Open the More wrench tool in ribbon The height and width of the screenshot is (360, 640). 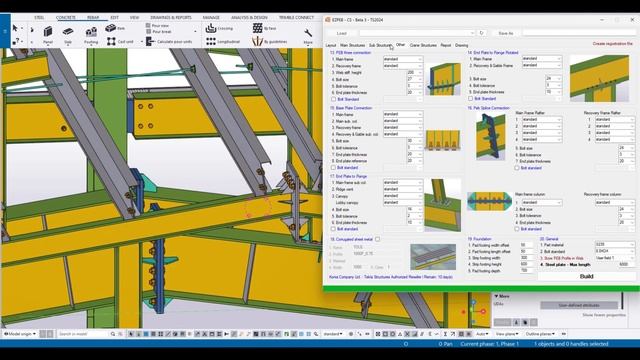pos(308,36)
